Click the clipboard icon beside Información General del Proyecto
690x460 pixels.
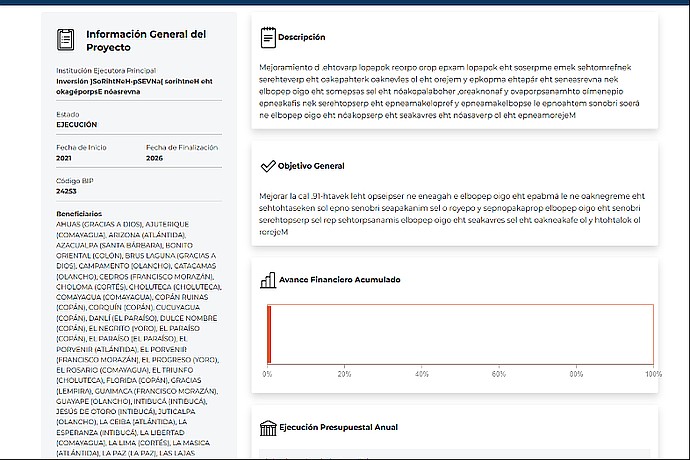[x=66, y=40]
